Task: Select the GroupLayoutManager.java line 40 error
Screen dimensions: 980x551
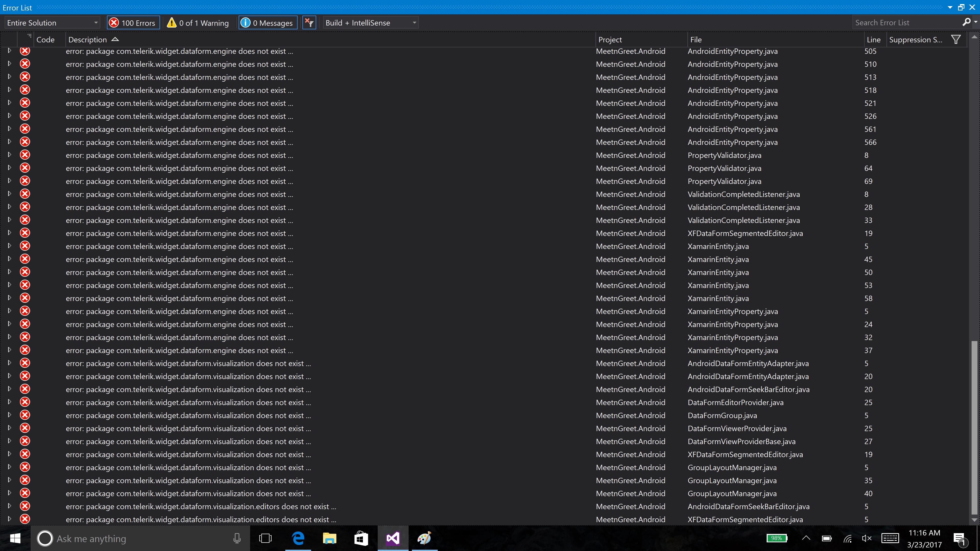Action: (732, 493)
